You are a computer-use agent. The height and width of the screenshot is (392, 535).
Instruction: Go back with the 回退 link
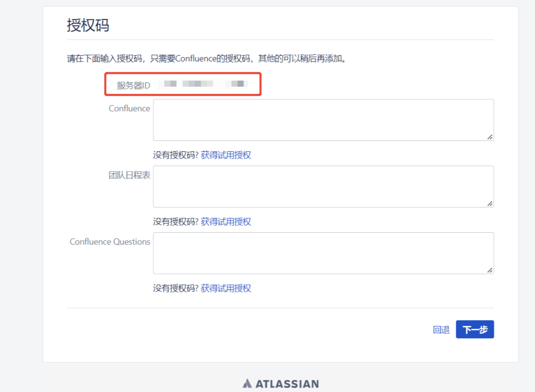point(441,330)
